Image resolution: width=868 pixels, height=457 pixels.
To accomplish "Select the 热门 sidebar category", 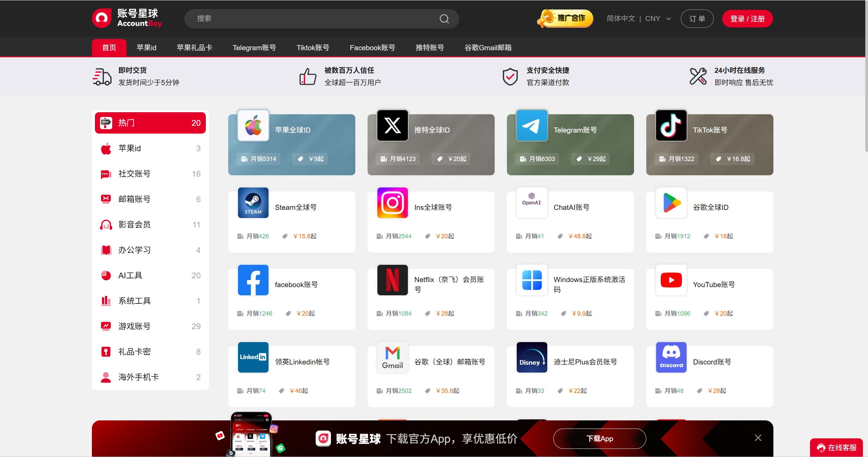I will pos(150,123).
